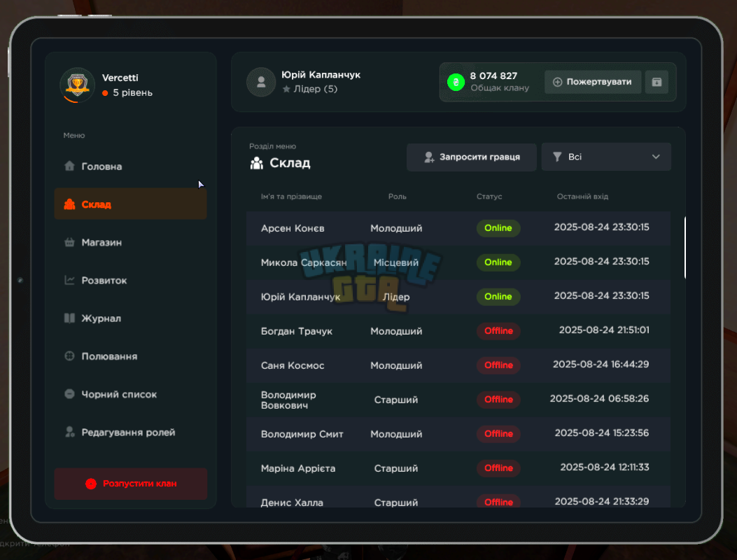
Task: Click the Останній вхід column header
Action: (x=582, y=197)
